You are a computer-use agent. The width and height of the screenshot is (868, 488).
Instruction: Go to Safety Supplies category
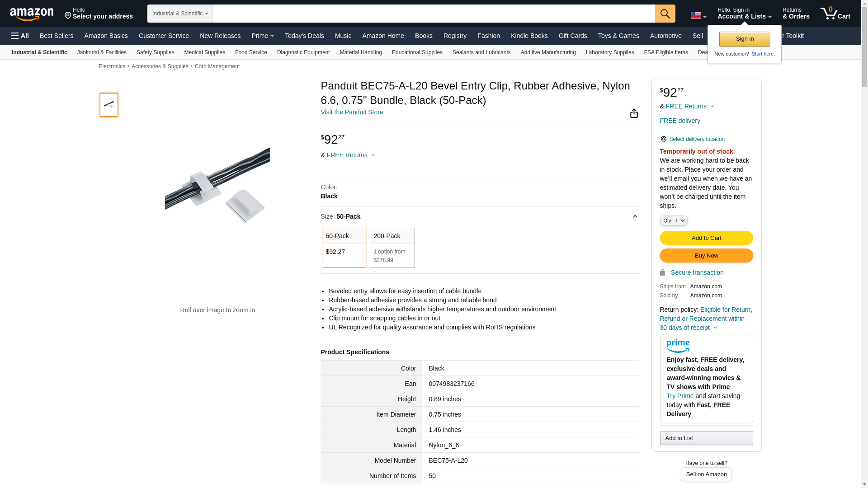pyautogui.click(x=155, y=52)
